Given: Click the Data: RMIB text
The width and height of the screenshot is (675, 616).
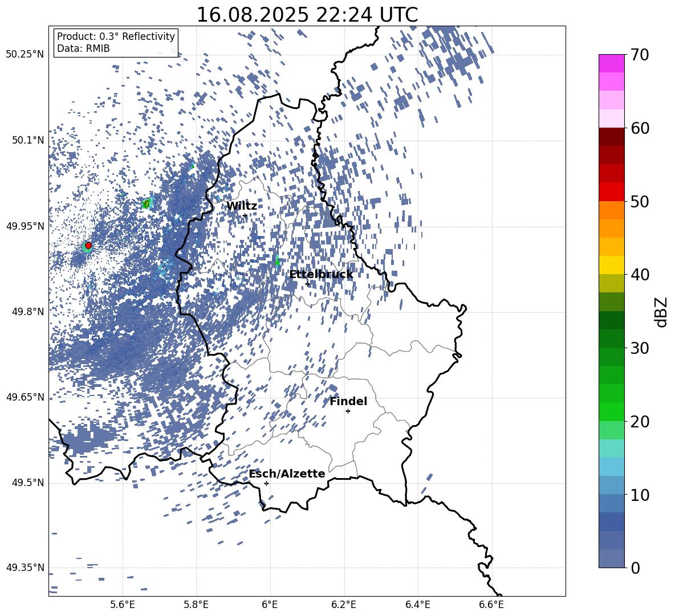Looking at the screenshot, I should pos(83,48).
